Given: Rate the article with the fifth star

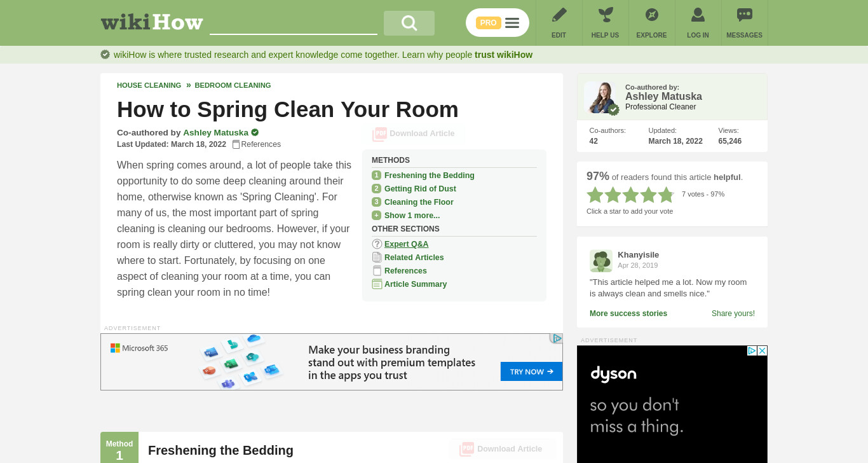Looking at the screenshot, I should pos(666,195).
